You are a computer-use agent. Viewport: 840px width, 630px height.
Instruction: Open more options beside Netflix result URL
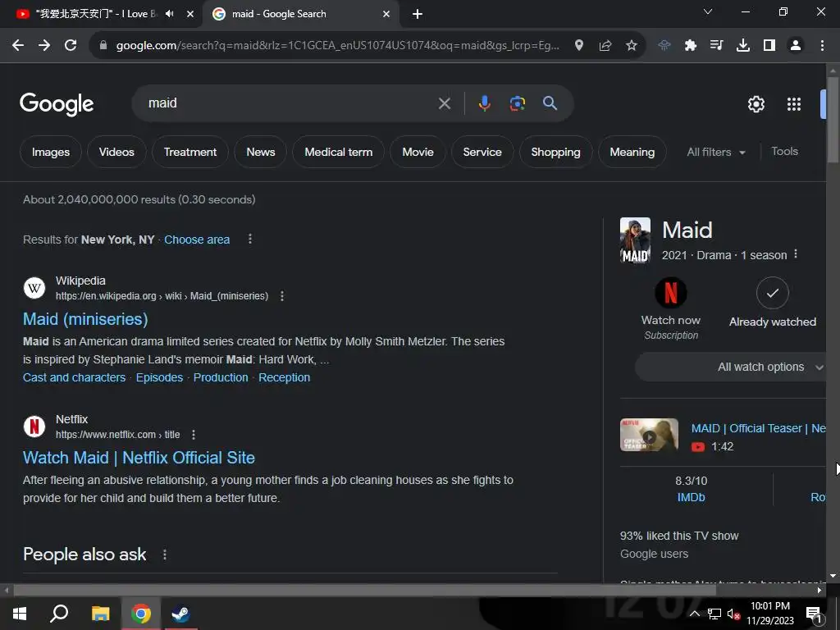pos(194,435)
